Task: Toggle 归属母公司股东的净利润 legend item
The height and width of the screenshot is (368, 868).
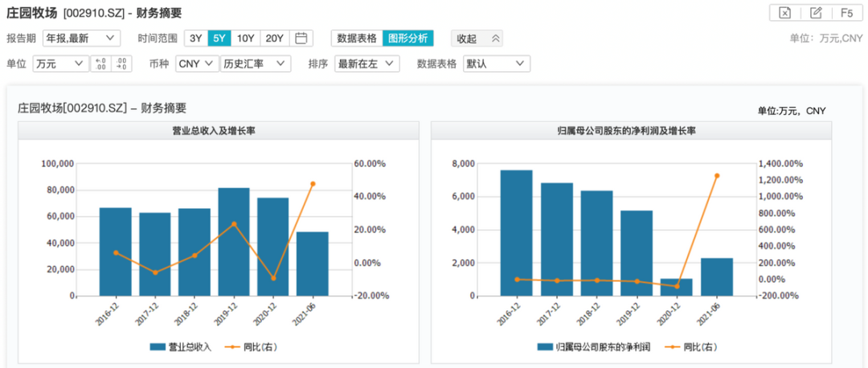Action: pyautogui.click(x=594, y=347)
